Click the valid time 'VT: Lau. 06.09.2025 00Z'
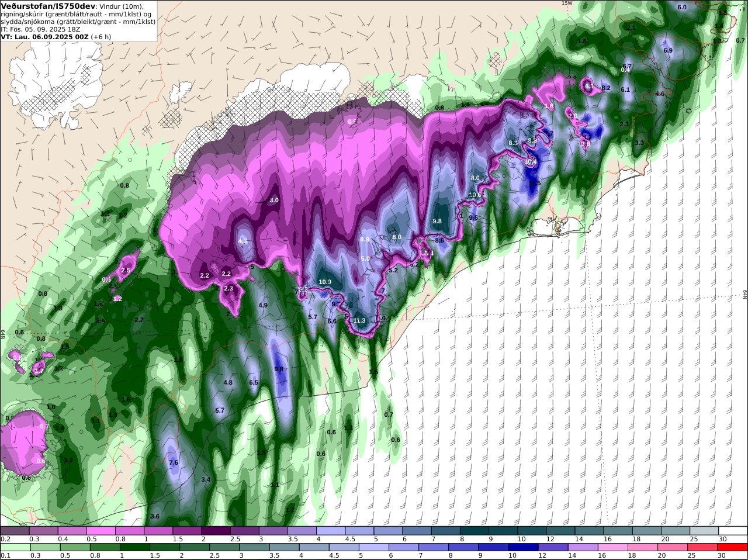Image resolution: width=748 pixels, height=560 pixels. pos(44,36)
